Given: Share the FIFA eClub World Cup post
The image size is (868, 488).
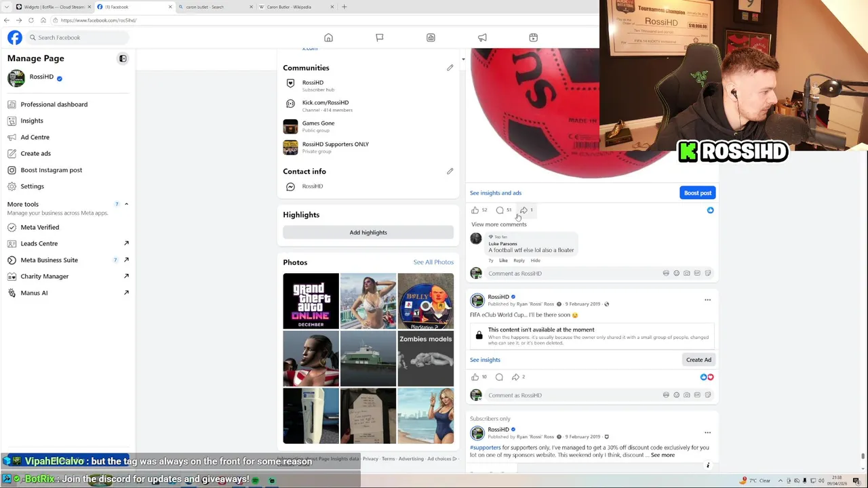Looking at the screenshot, I should (x=516, y=377).
